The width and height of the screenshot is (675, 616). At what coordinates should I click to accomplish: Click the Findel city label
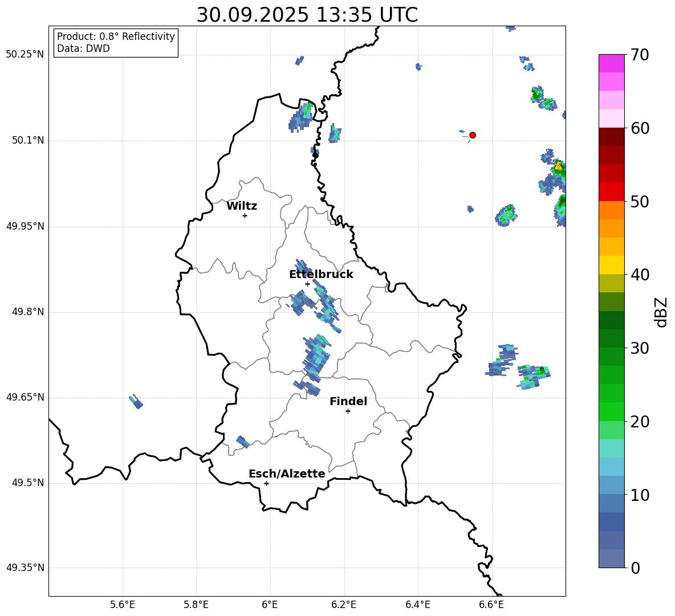pos(348,401)
